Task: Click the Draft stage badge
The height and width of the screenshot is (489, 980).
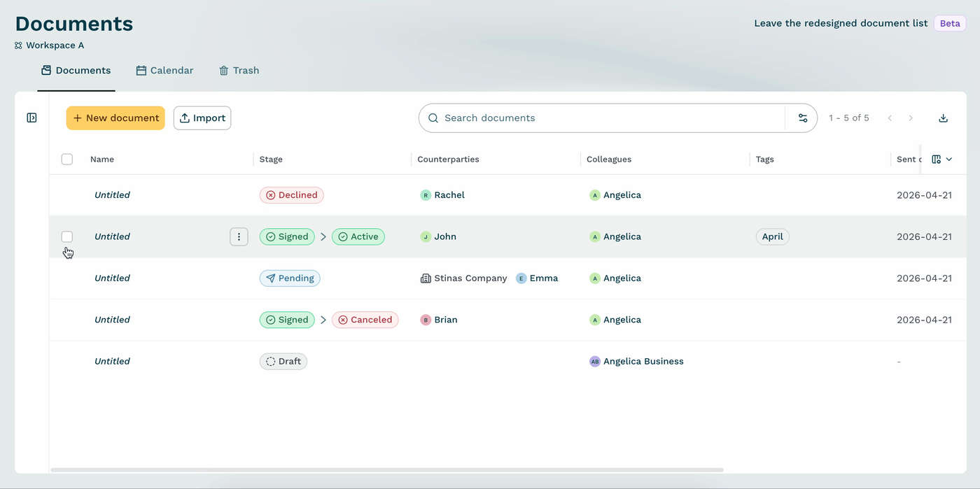Action: (283, 361)
